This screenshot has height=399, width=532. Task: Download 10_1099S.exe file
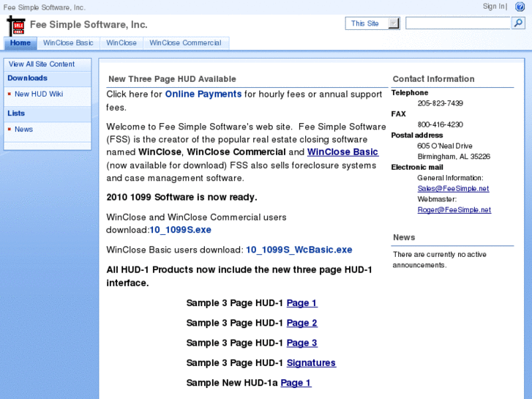pyautogui.click(x=181, y=230)
